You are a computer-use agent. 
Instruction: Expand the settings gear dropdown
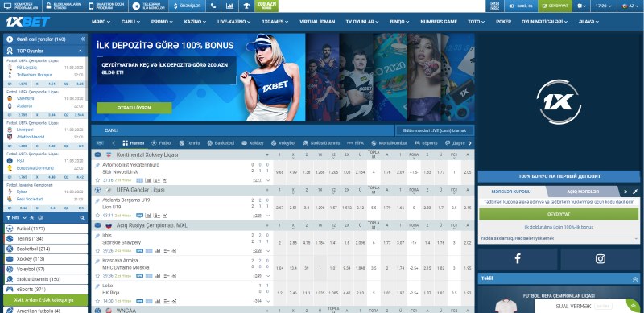[x=581, y=6]
